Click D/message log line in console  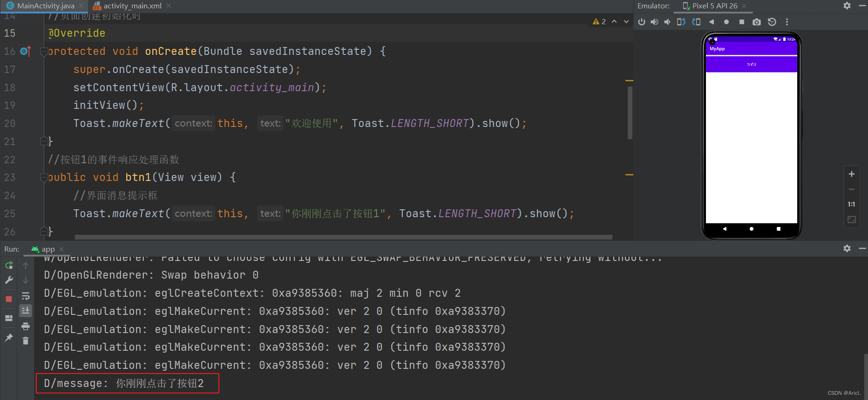coord(124,383)
